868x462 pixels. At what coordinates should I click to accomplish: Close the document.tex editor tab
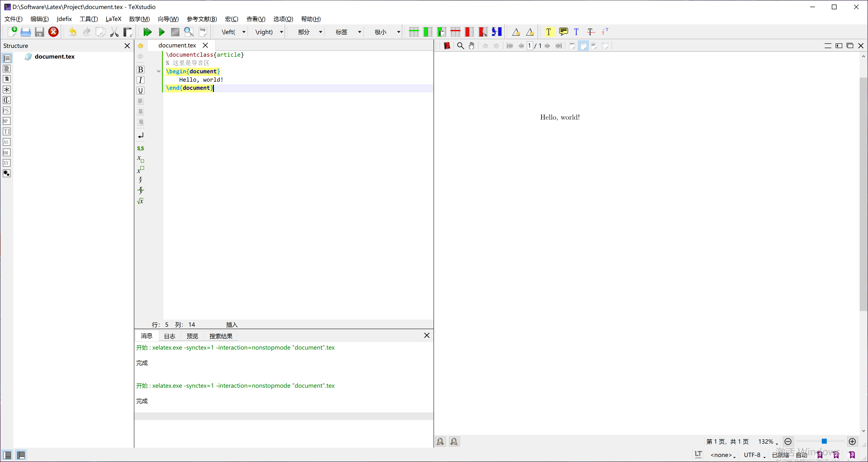pos(205,45)
